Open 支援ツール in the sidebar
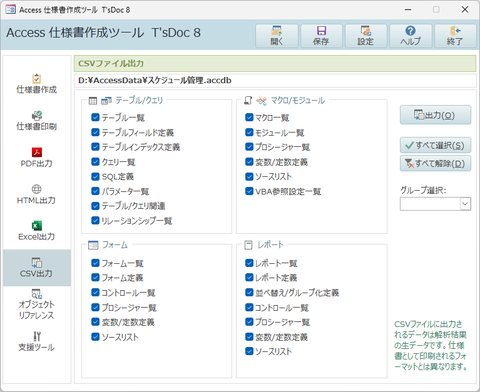 (x=37, y=341)
